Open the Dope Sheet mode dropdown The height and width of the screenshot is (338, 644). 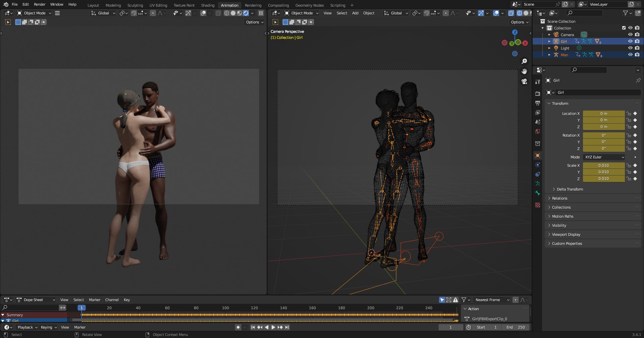(36, 300)
